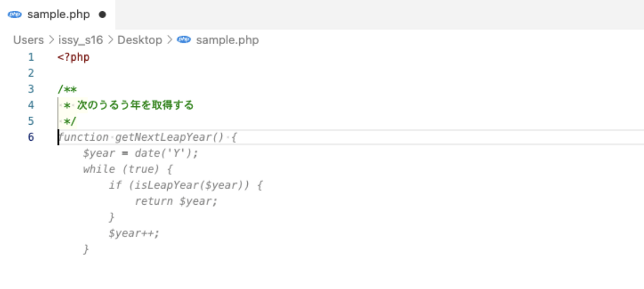Click the unsaved dot on sample.php tab

(x=102, y=14)
